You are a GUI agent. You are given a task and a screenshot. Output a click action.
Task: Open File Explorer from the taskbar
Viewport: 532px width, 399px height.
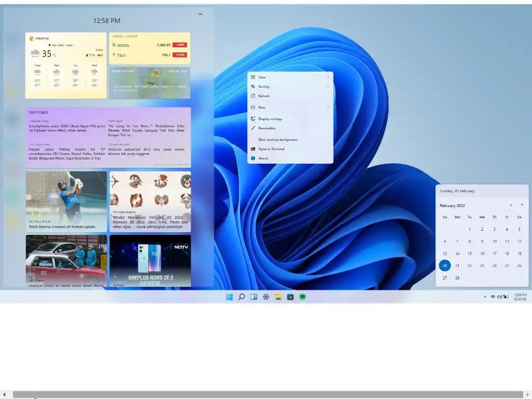(x=278, y=297)
